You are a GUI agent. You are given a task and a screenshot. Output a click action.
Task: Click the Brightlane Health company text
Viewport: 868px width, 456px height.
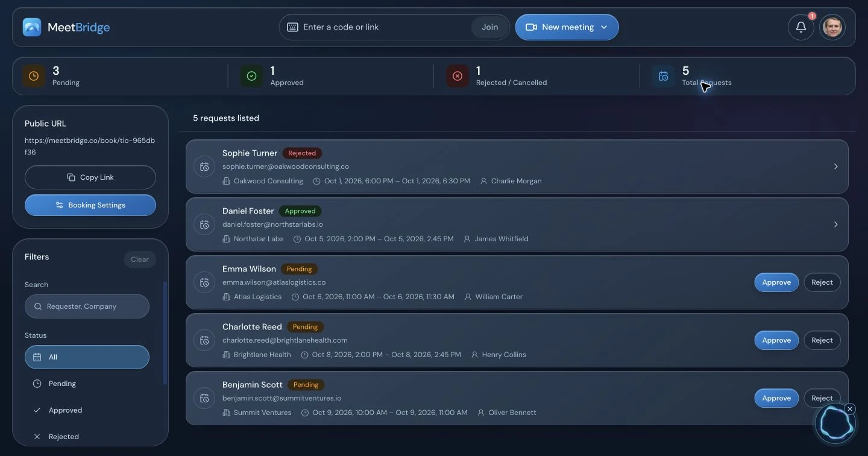pyautogui.click(x=262, y=355)
